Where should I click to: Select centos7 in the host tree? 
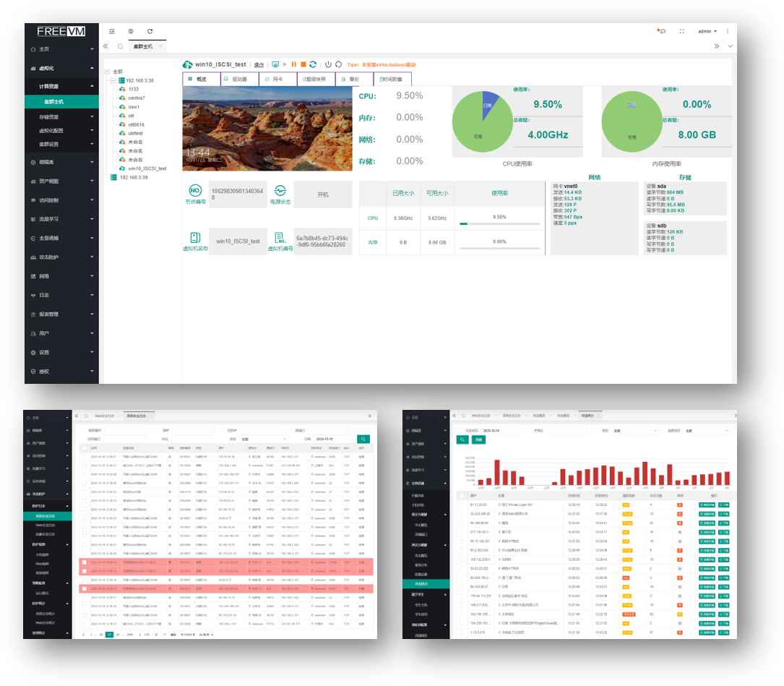tap(136, 98)
